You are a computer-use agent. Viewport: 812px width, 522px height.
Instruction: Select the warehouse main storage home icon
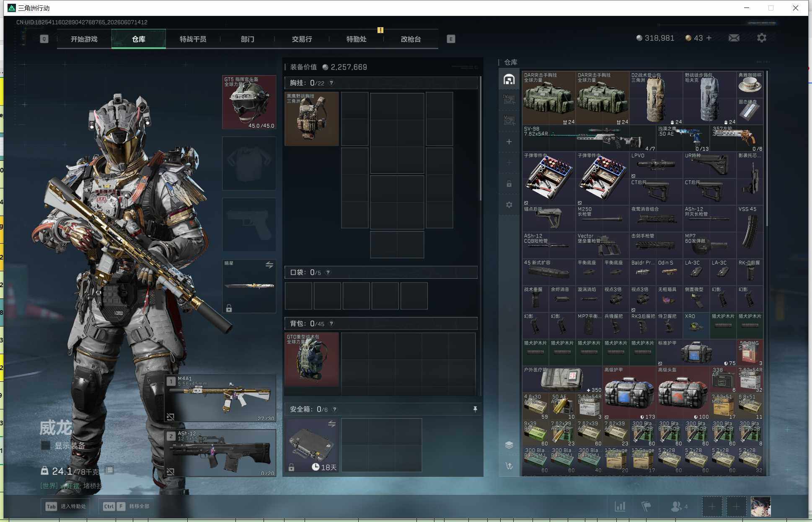tap(509, 79)
